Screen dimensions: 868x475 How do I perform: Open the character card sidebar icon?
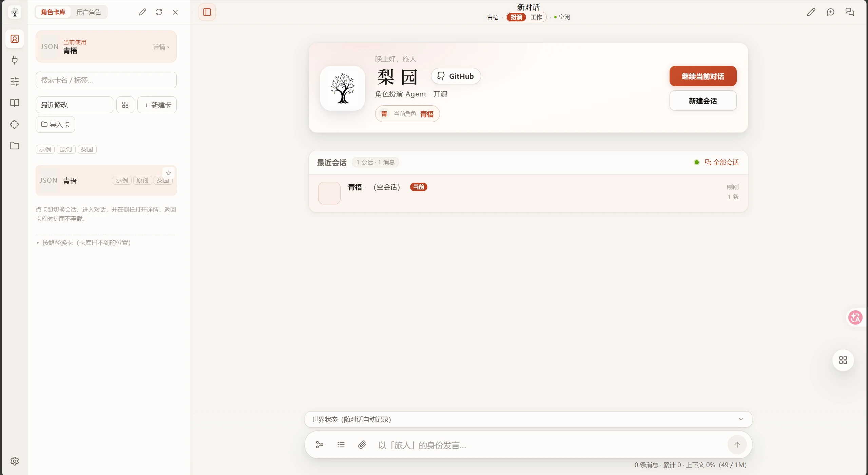tap(15, 39)
